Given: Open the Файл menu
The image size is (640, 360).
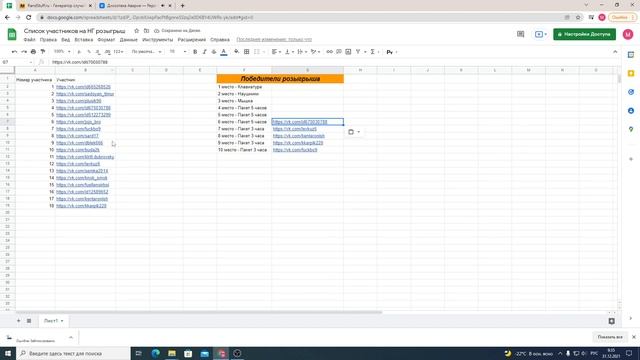Looking at the screenshot, I should 29,40.
